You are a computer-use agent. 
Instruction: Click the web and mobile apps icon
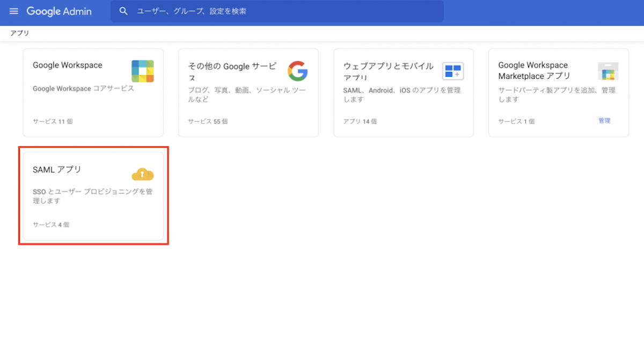453,71
